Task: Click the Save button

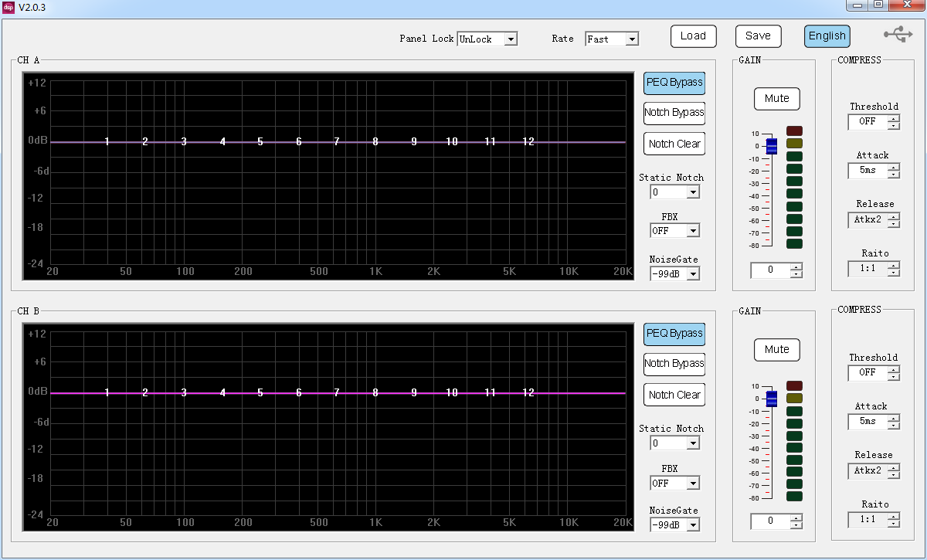Action: (758, 36)
